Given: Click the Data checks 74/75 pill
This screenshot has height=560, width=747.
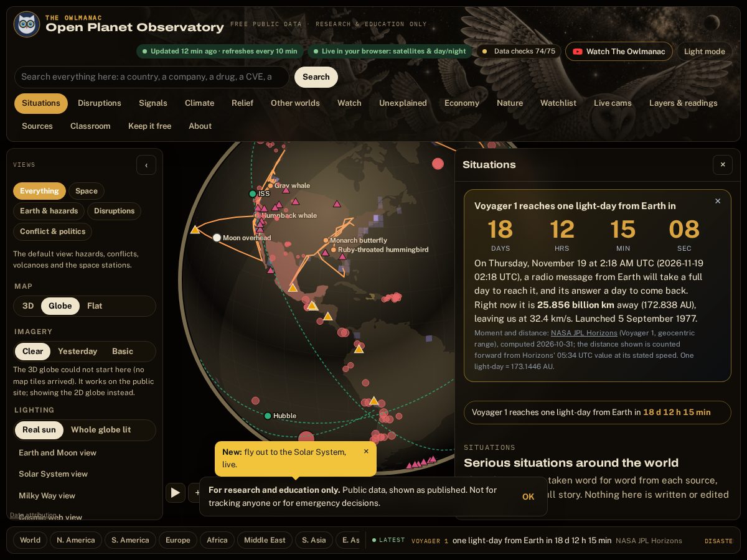Looking at the screenshot, I should click(518, 52).
